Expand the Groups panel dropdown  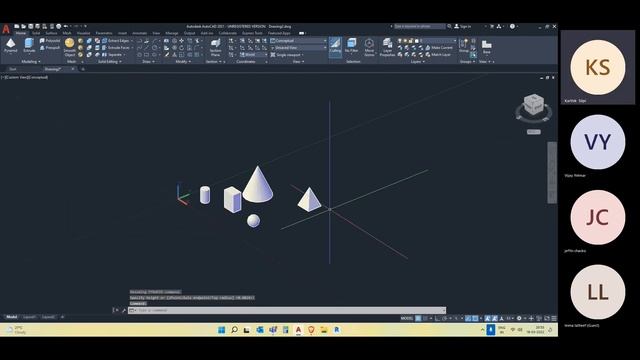point(467,62)
